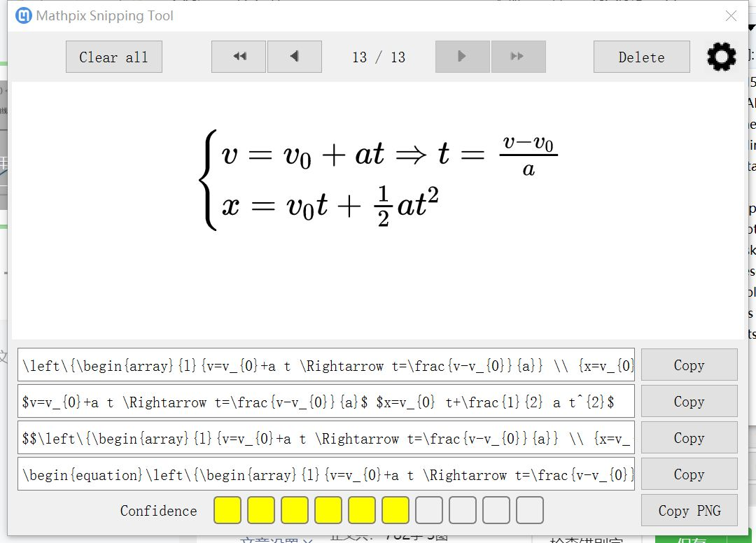Click the last empty confidence box
Viewport: 756px width, 543px height.
(x=530, y=510)
